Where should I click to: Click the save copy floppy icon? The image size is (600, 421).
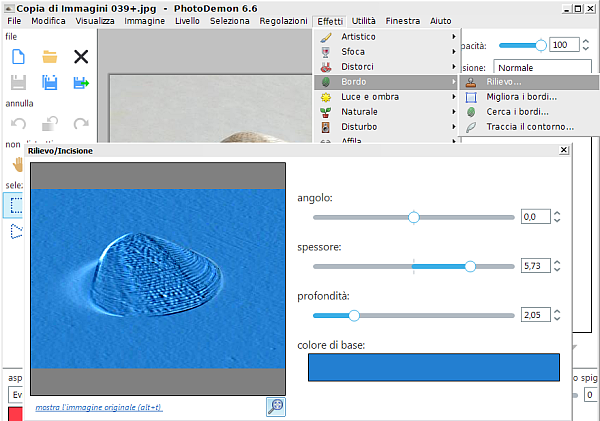pyautogui.click(x=49, y=83)
